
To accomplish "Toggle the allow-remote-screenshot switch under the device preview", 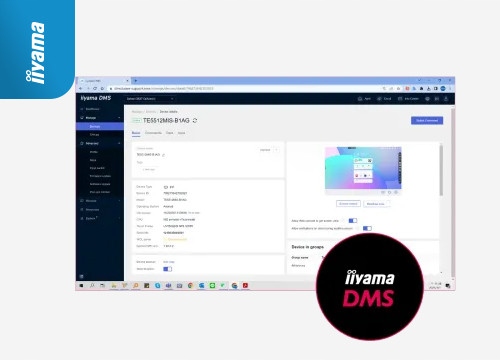I will 353,221.
